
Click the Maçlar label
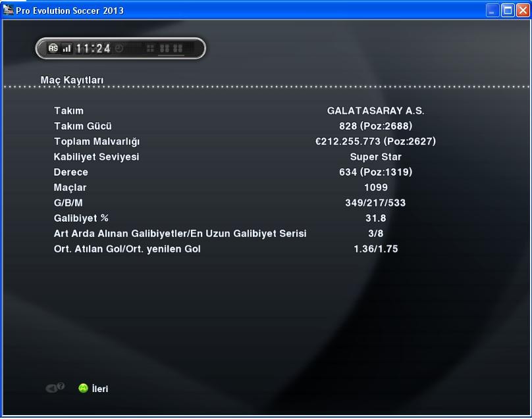tap(70, 187)
